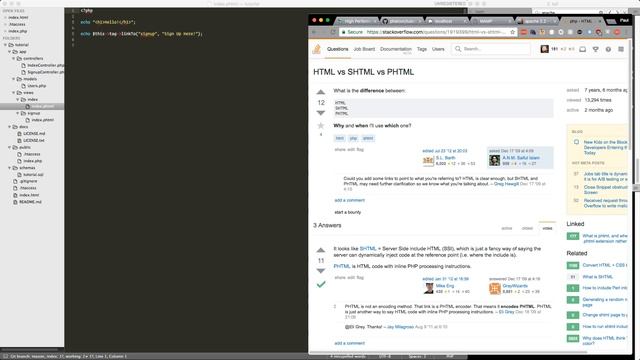Open the 'What is SHTML' related link

[598, 277]
